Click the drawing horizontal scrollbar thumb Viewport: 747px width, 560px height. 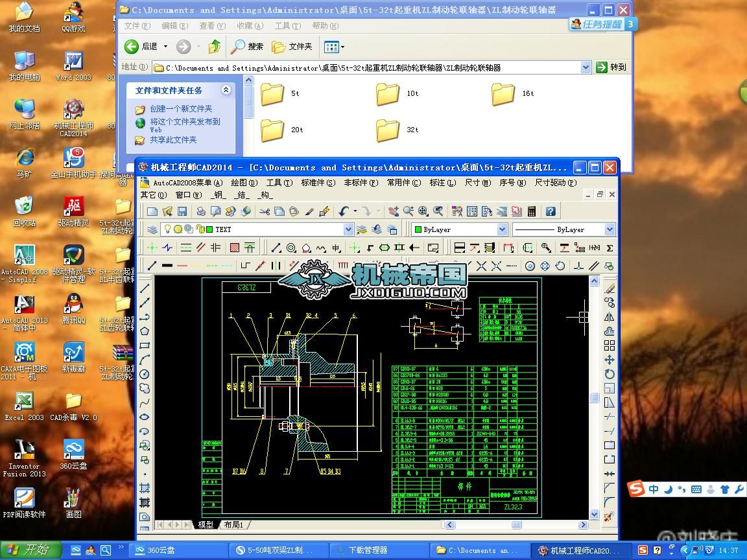(x=516, y=525)
